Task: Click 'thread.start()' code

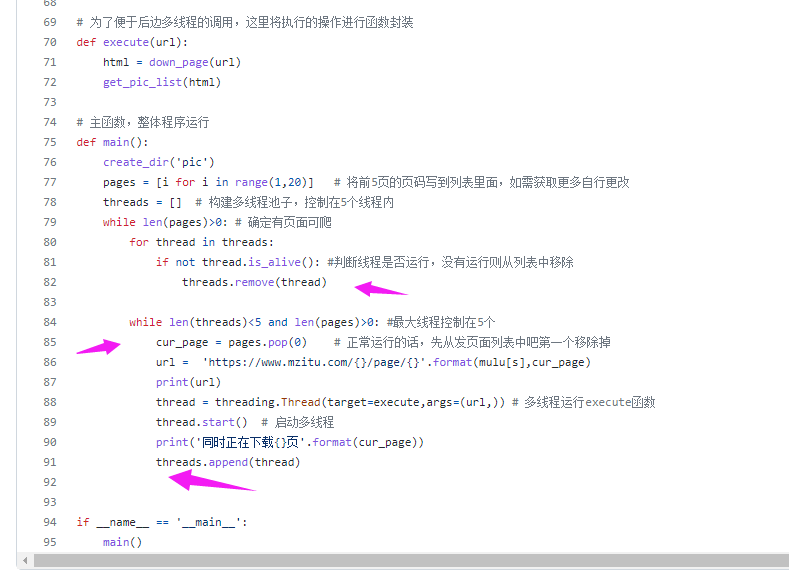Action: [x=201, y=422]
